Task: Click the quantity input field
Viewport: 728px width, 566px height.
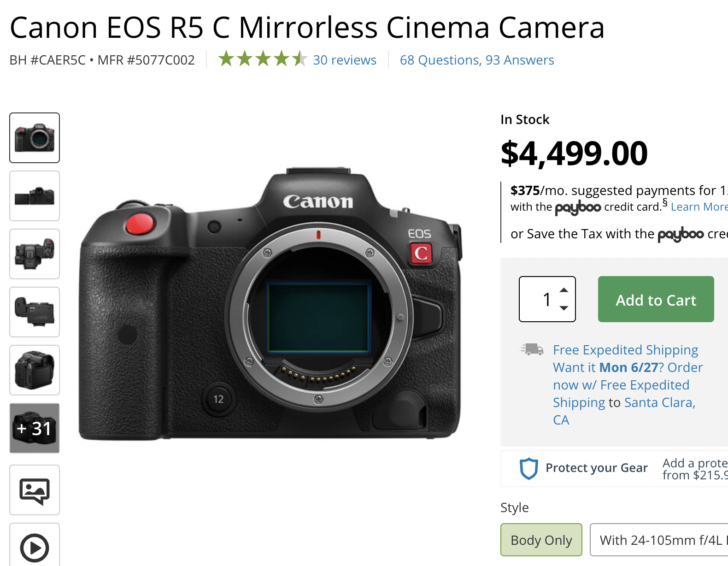Action: (539, 299)
